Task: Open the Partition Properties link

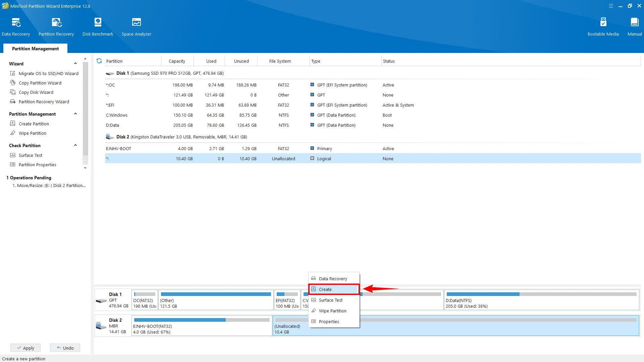Action: (38, 165)
